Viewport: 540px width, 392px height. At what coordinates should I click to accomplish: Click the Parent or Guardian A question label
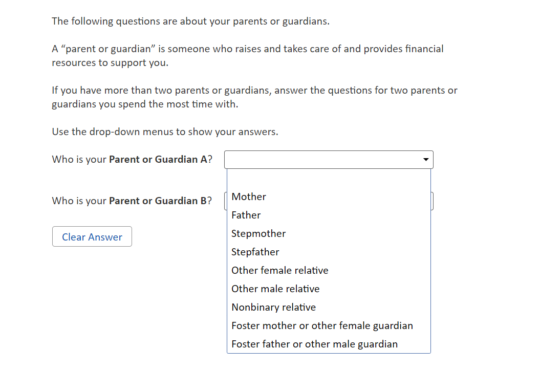pyautogui.click(x=132, y=159)
